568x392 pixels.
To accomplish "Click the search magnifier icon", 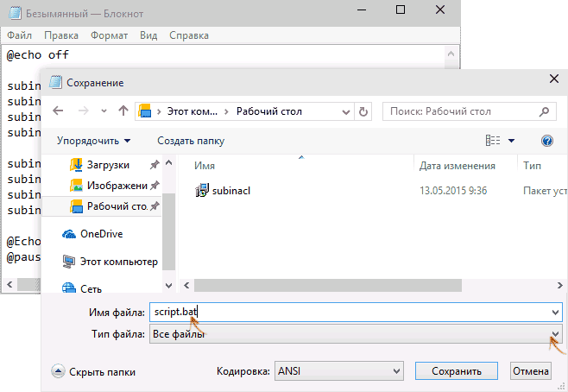I will [544, 111].
